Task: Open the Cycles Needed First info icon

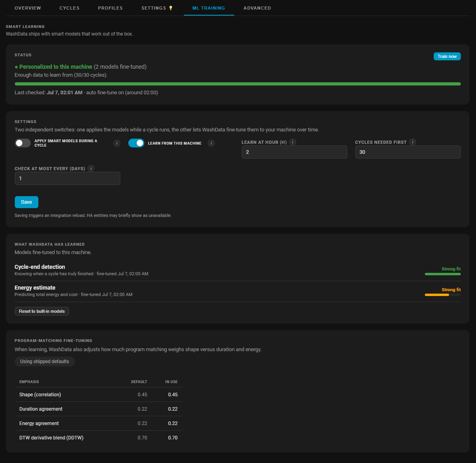Action: [x=412, y=142]
